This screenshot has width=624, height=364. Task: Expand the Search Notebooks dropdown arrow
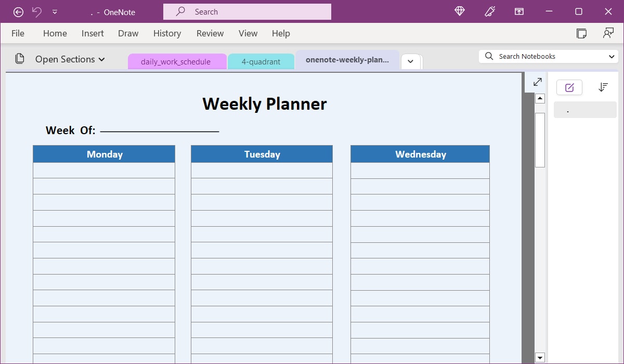613,56
